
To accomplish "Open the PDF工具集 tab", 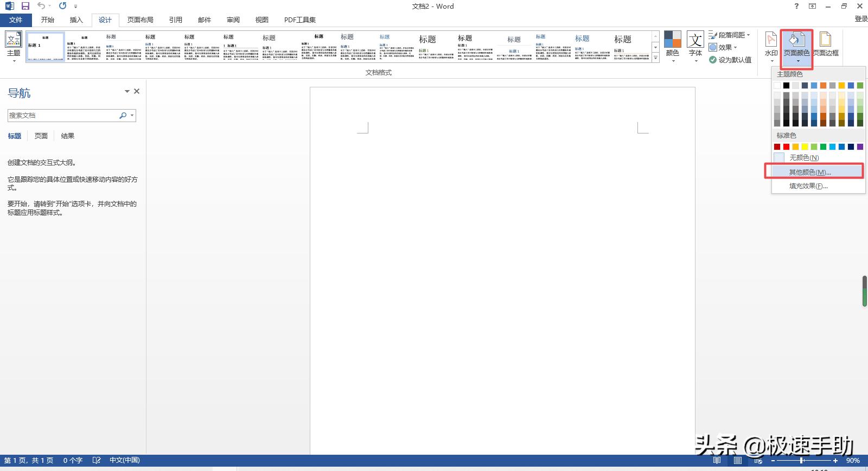I will click(x=300, y=20).
